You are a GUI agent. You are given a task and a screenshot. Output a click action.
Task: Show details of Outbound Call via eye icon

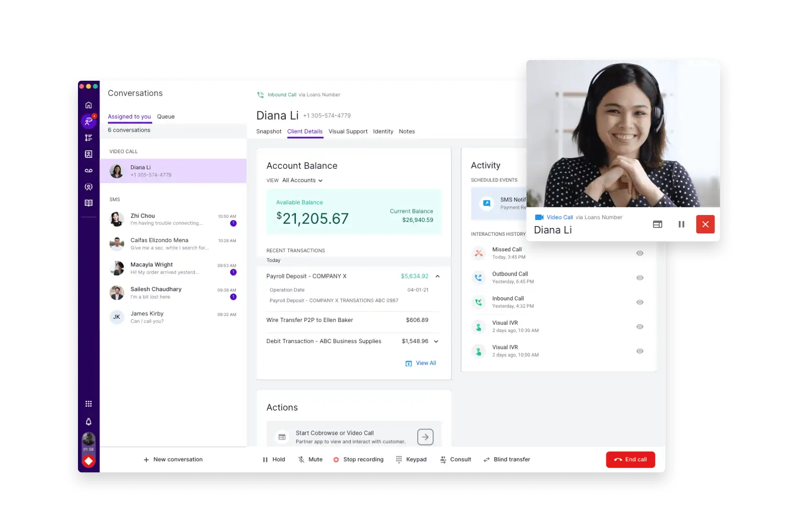[x=640, y=278]
